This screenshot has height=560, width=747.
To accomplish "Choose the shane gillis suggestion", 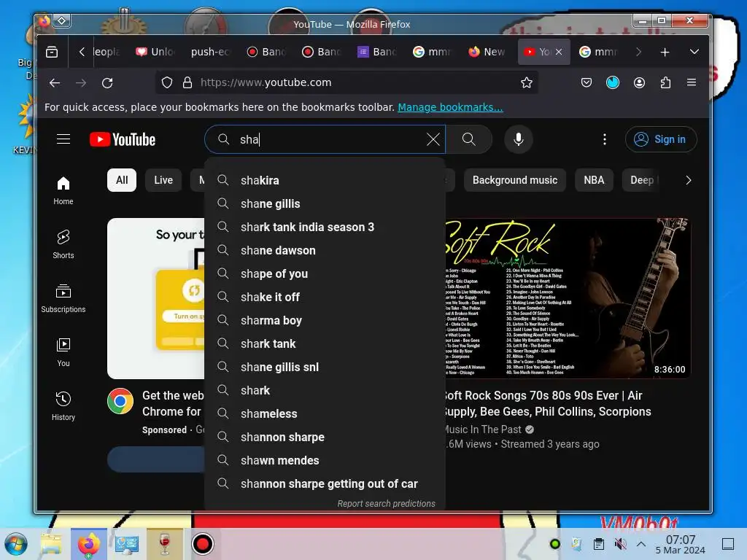I will pos(325,204).
